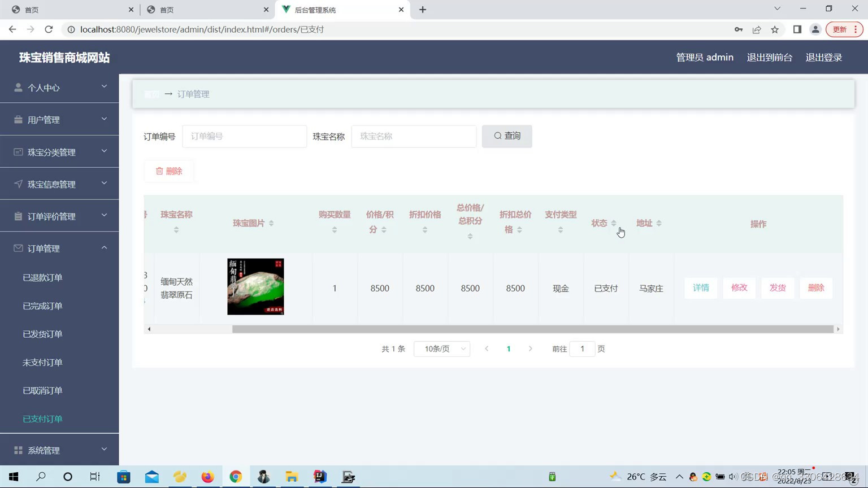The width and height of the screenshot is (868, 488).
Task: Click the 订单编号 search input
Action: [244, 136]
